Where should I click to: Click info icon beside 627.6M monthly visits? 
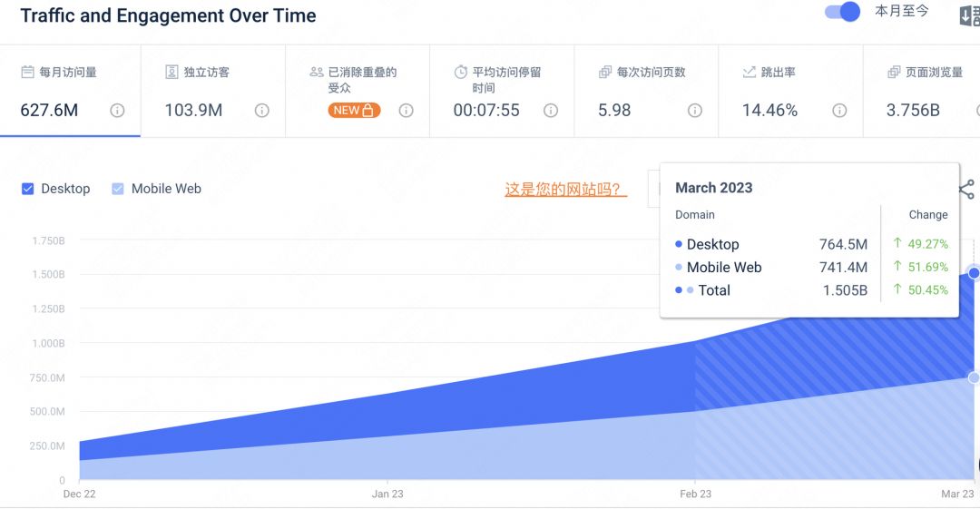(117, 111)
